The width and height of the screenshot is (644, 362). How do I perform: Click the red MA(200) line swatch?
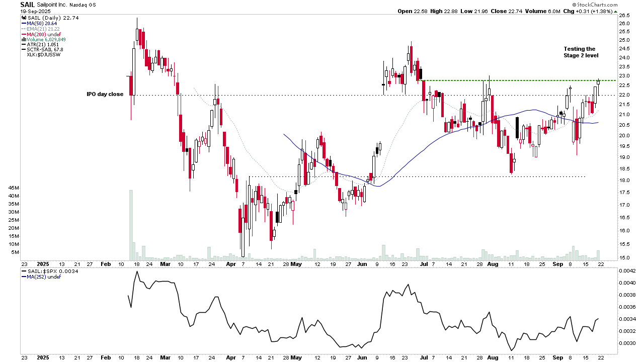coord(23,34)
